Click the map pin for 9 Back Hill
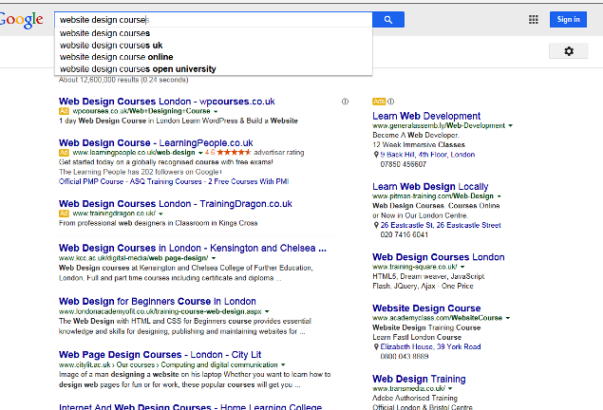The height and width of the screenshot is (410, 603). tap(376, 155)
